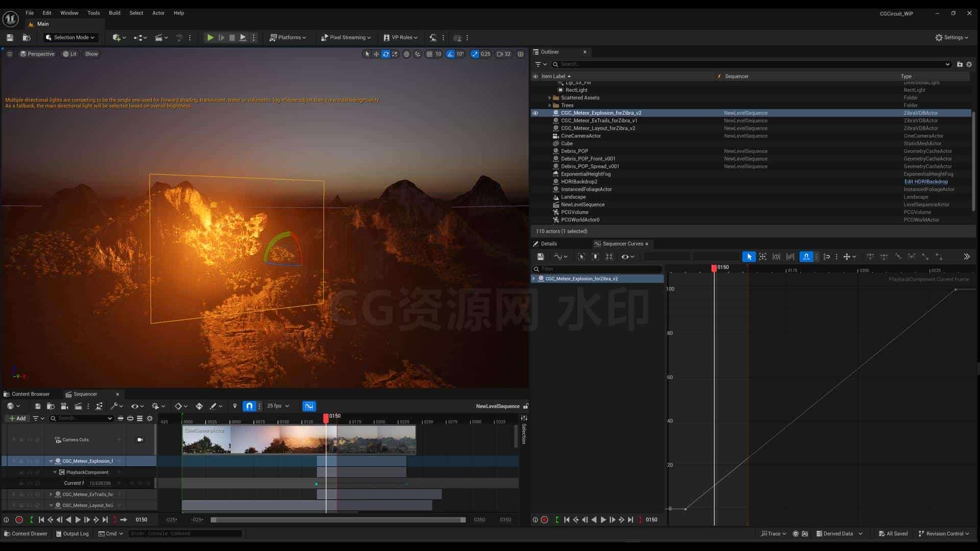
Task: Expand the Scattered Assets folder in Outliner
Action: click(x=550, y=98)
